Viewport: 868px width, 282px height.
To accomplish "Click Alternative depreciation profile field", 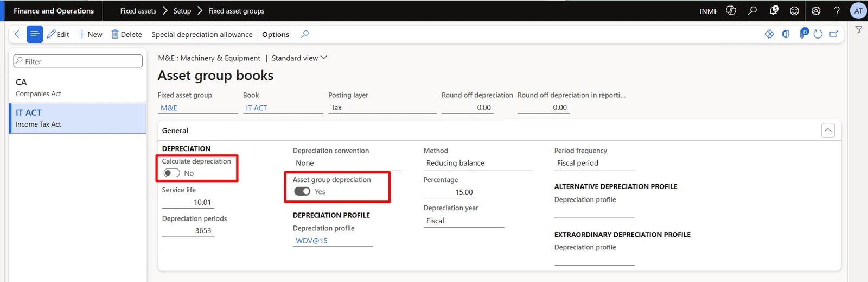I will (x=595, y=212).
